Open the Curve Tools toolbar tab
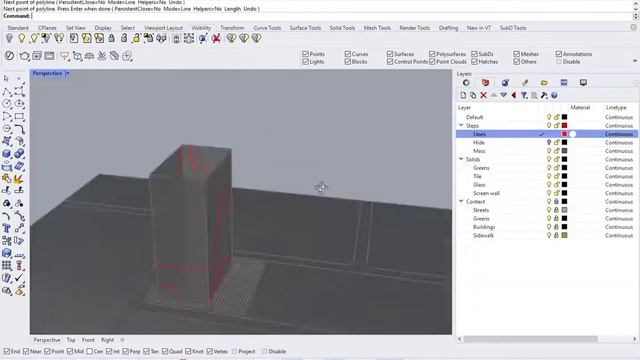640x360 pixels. pos(267,28)
